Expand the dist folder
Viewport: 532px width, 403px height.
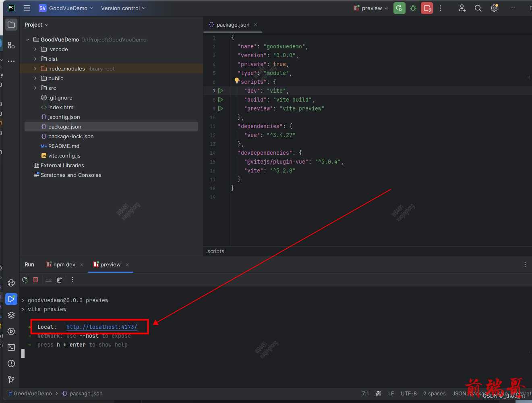point(35,59)
